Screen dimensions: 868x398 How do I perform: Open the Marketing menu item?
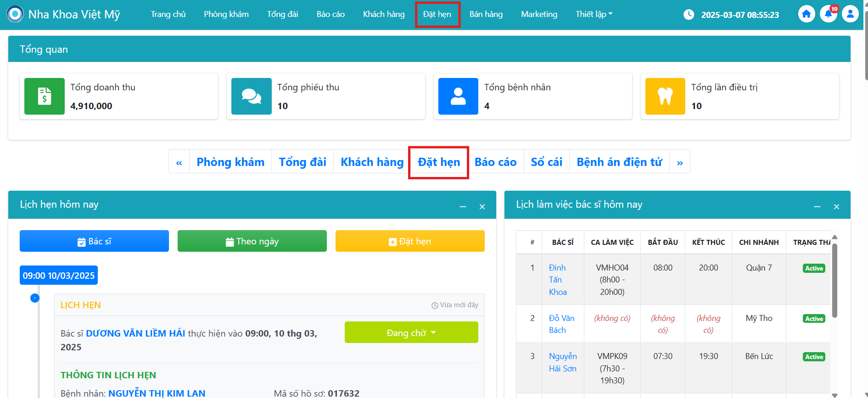539,14
